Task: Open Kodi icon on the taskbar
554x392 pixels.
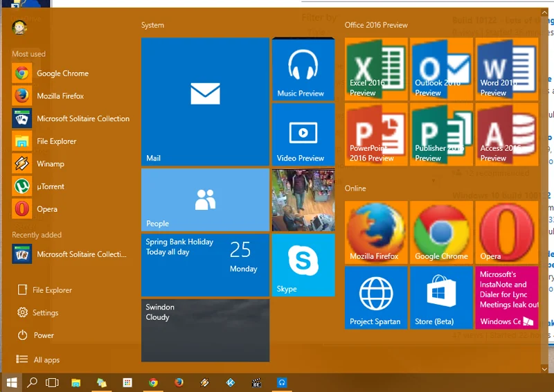Action: 231,382
